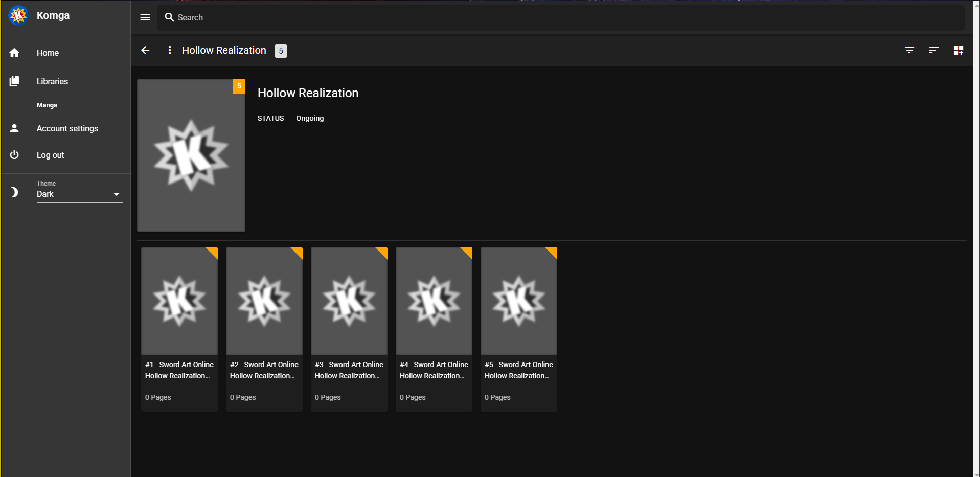
Task: Expand the Theme dropdown
Action: click(117, 195)
